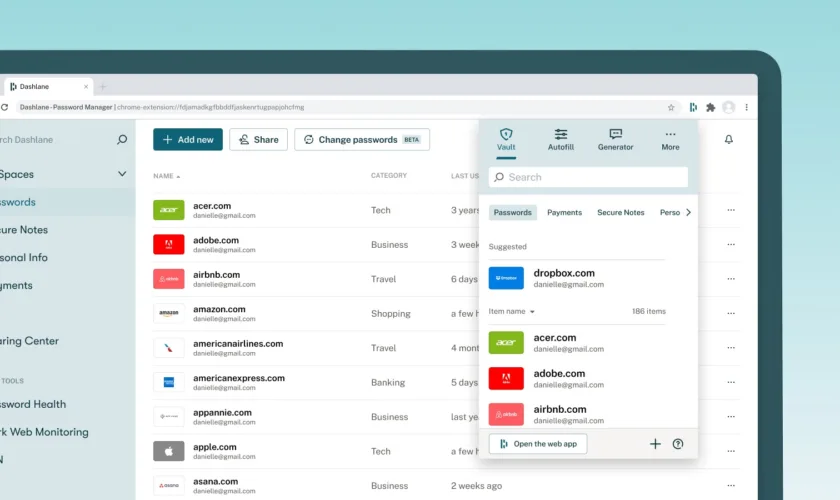Image resolution: width=840 pixels, height=500 pixels.
Task: Open the more options for acer.com row
Action: point(731,210)
